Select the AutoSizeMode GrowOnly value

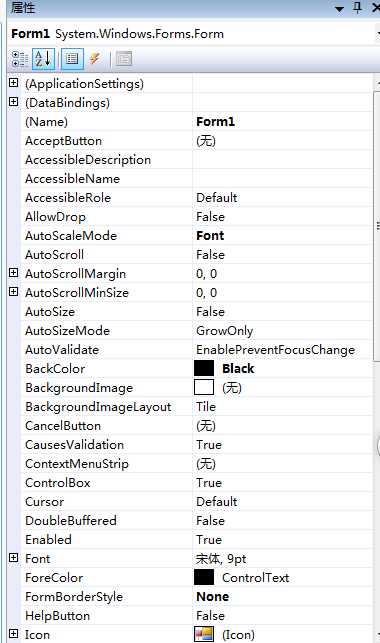point(225,331)
